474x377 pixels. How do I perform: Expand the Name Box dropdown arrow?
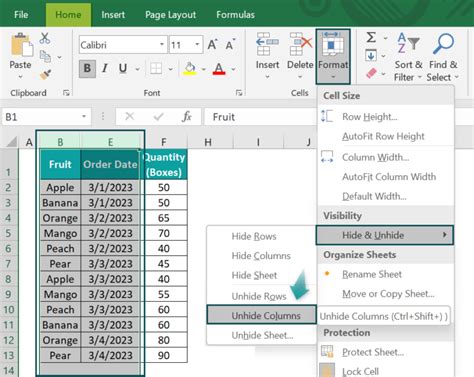pyautogui.click(x=84, y=116)
